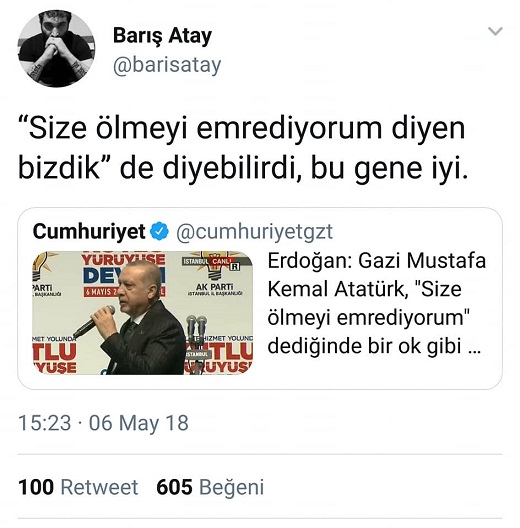Image resolution: width=520 pixels, height=528 pixels.
Task: Open quoted tweet text about Atatürk
Action: tap(377, 303)
